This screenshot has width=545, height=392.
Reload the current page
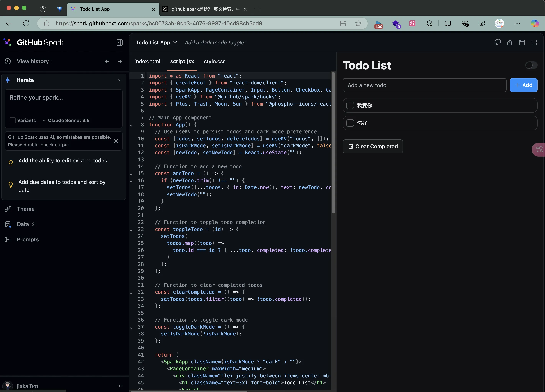click(x=26, y=23)
